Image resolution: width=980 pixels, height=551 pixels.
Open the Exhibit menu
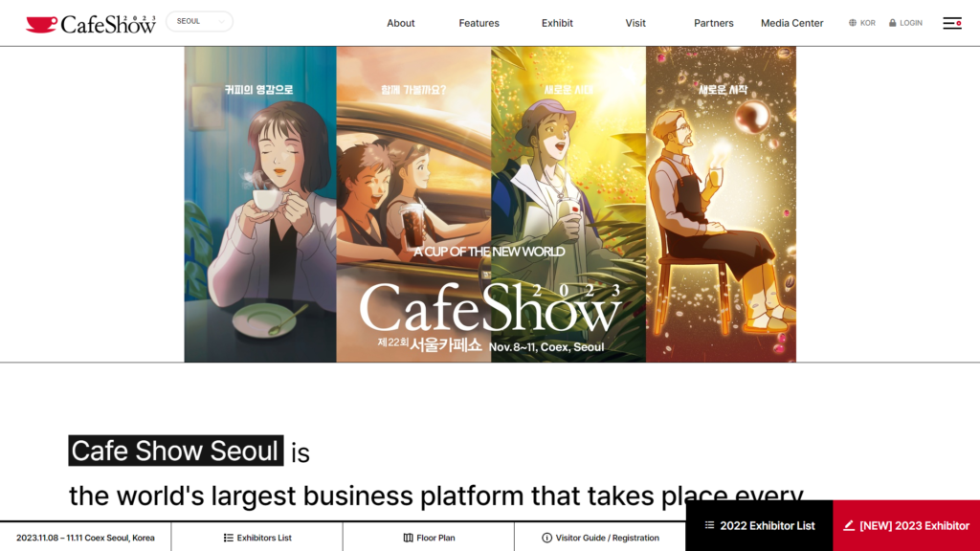click(x=557, y=23)
